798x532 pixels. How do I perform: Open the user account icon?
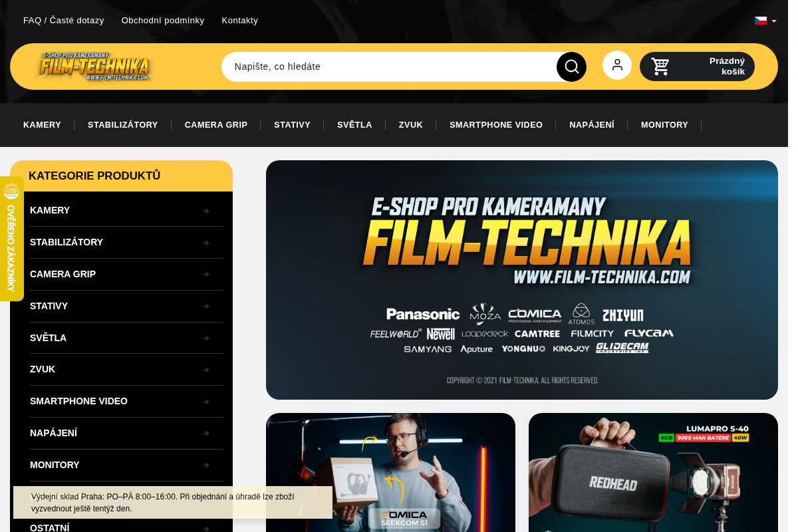tap(617, 65)
